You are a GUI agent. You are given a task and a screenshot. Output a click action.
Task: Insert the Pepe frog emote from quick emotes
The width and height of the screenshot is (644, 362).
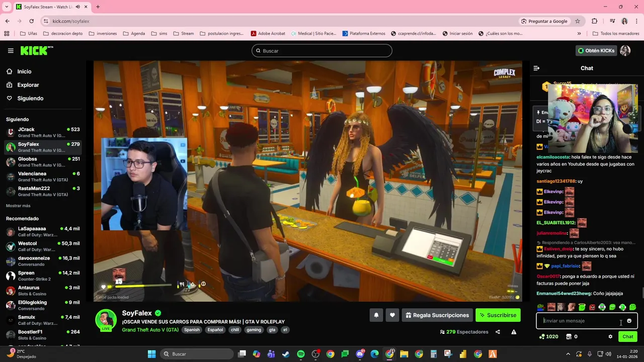[540, 307]
